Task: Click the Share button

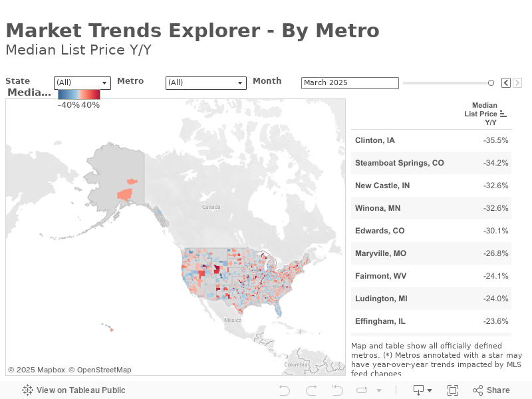Action: 491,390
